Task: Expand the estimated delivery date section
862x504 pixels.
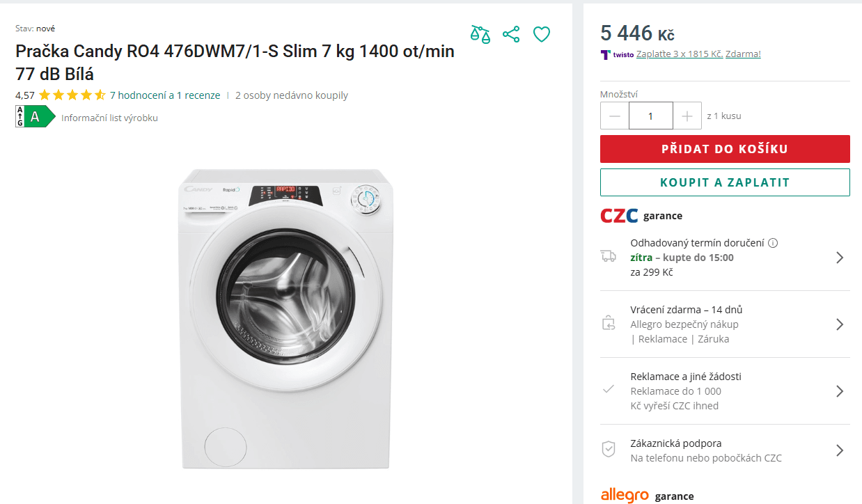Action: pos(839,258)
